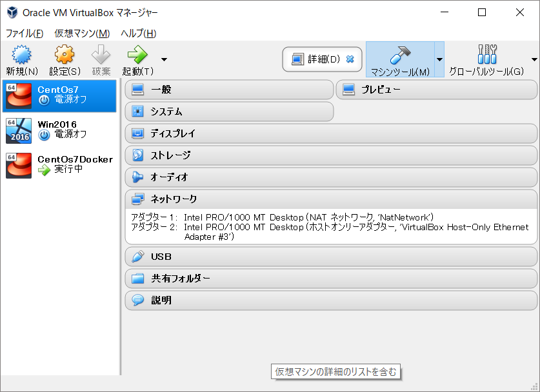
Task: Click the 共有フォルダー folder icon
Action: point(138,279)
